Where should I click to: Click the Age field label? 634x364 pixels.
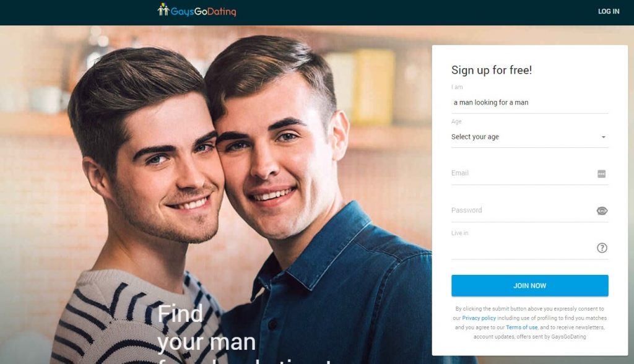pos(456,121)
